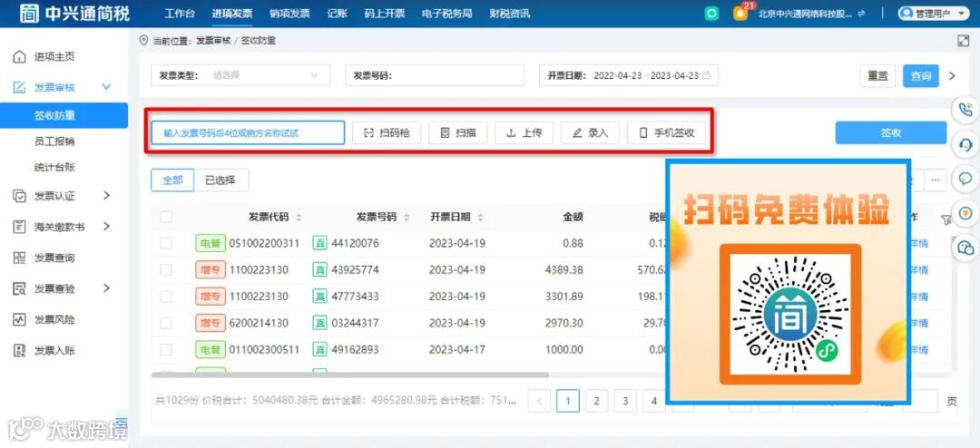Open the 发票类型 dropdown
This screenshot has height=448, width=980.
pyautogui.click(x=240, y=75)
